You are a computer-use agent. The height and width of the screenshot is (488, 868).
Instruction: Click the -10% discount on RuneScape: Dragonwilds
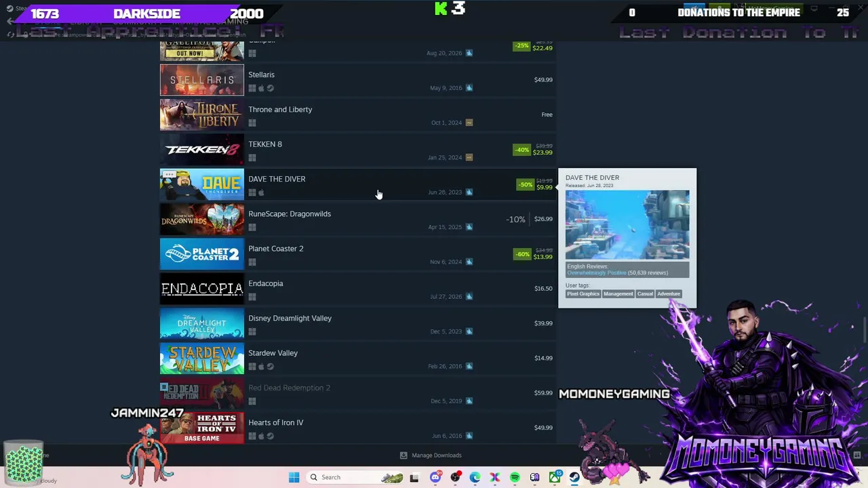[515, 220]
